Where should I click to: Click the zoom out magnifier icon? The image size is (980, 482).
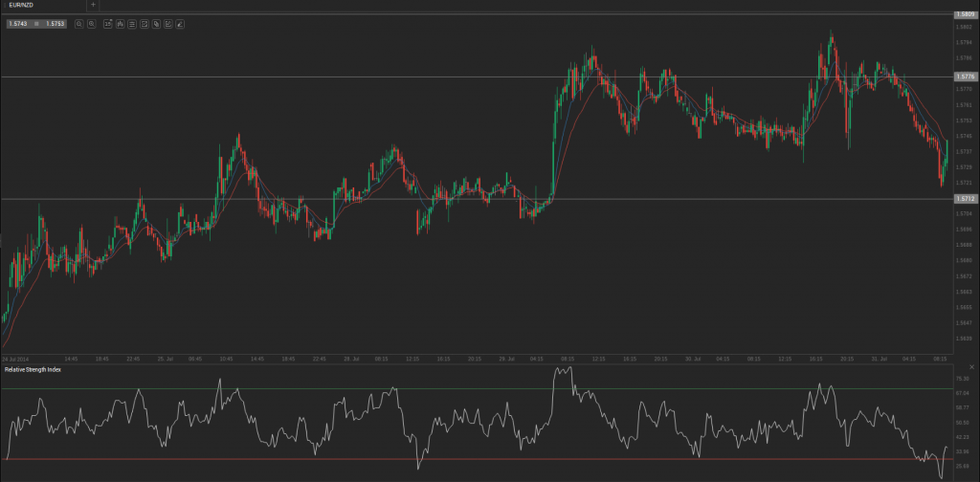click(78, 23)
